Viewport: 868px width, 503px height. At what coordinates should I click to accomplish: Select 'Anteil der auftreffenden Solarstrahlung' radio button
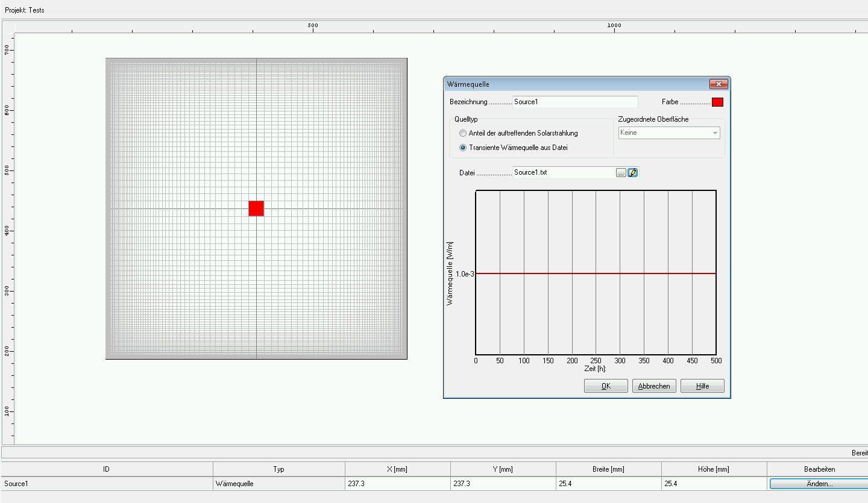[x=463, y=133]
